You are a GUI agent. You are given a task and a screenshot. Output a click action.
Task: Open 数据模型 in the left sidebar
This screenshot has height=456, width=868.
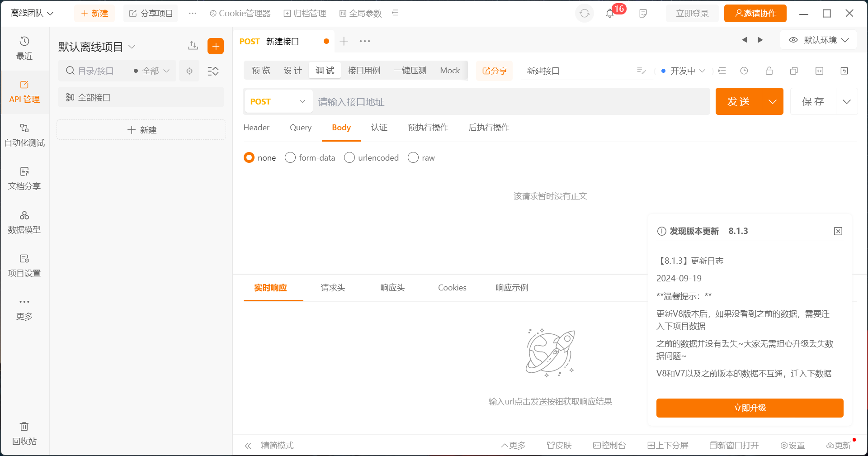click(24, 222)
